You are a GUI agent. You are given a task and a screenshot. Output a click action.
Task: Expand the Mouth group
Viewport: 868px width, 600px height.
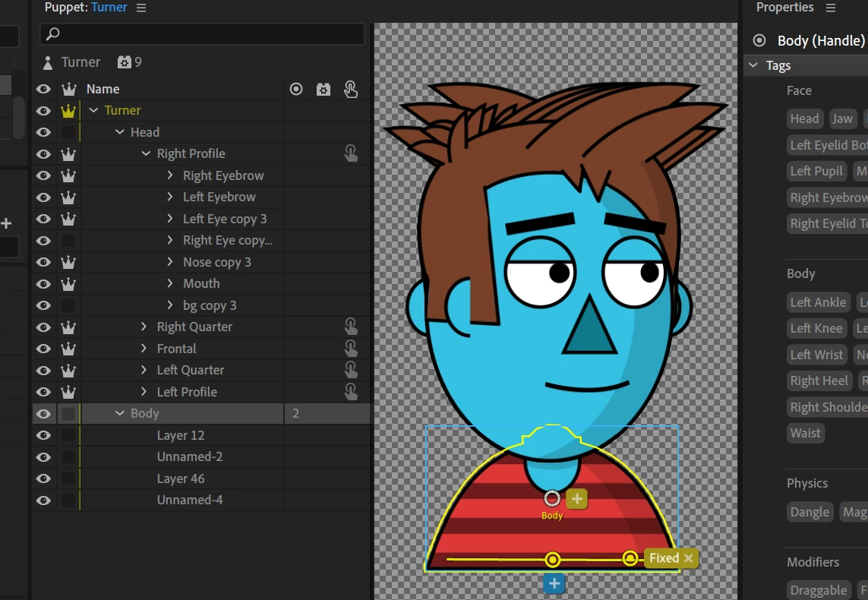tap(170, 283)
